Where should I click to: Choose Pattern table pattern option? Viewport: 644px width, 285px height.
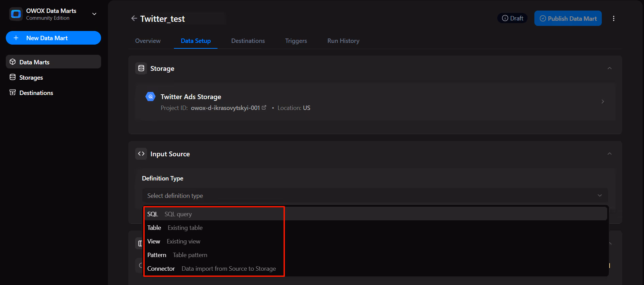(x=376, y=255)
